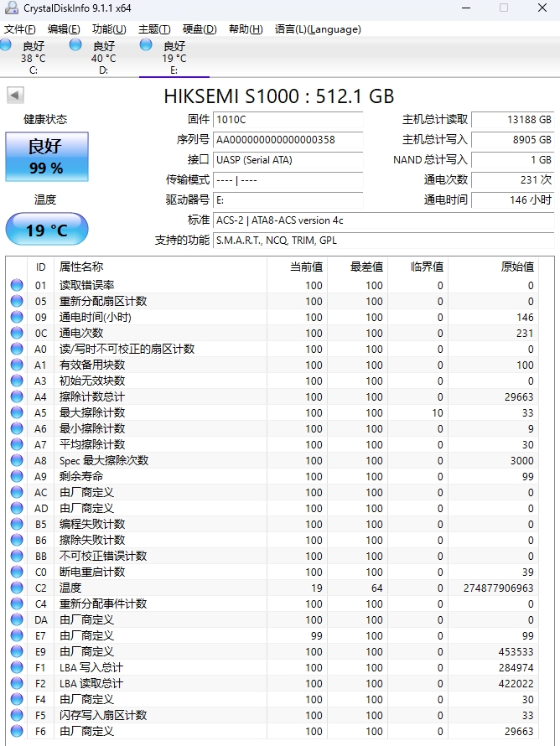
Task: Open the 文件(F) menu
Action: click(x=19, y=29)
